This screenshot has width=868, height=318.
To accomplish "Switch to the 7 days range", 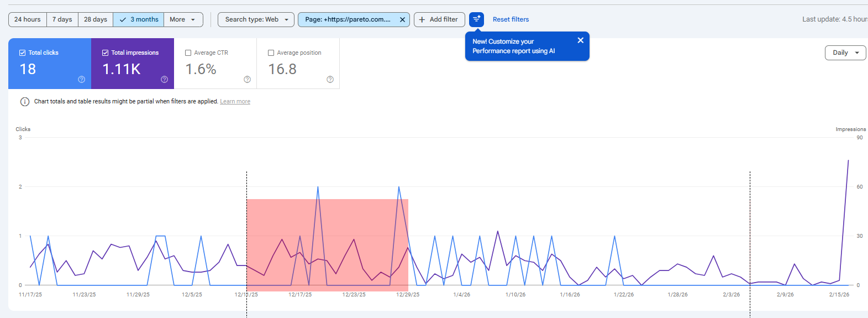I will [62, 20].
